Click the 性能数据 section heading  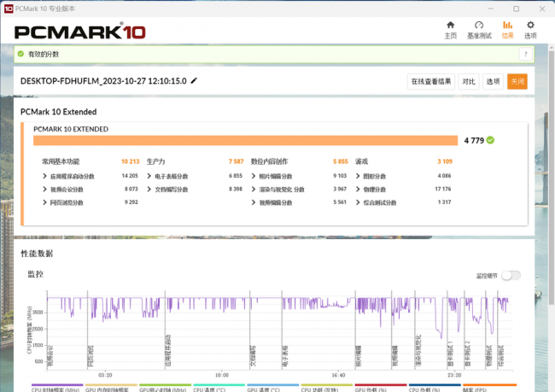click(x=38, y=254)
